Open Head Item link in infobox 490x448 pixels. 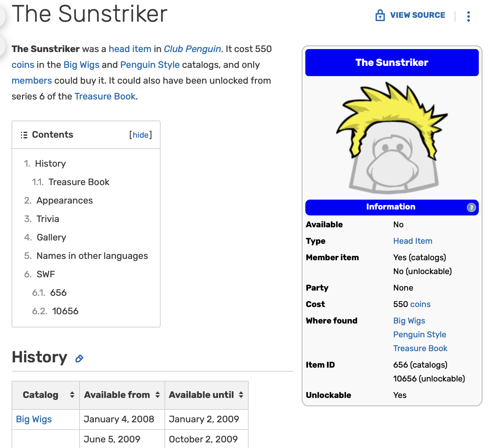413,241
